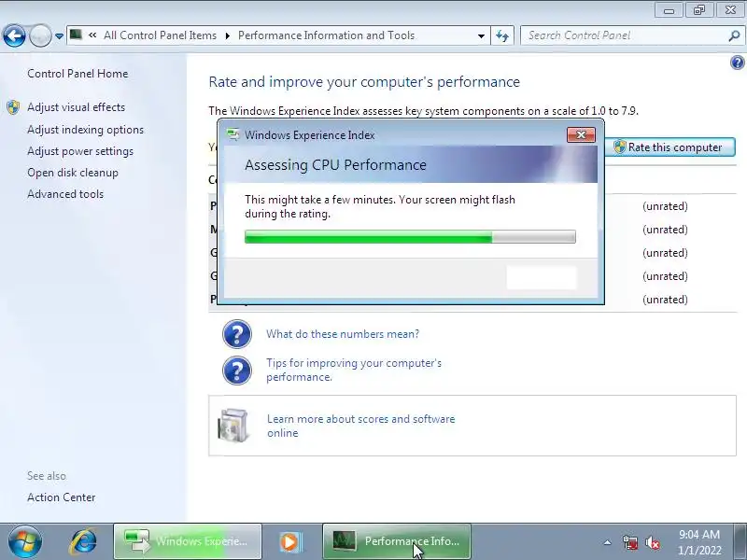This screenshot has height=560, width=747.
Task: Open Adjust visual effects
Action: point(77,107)
